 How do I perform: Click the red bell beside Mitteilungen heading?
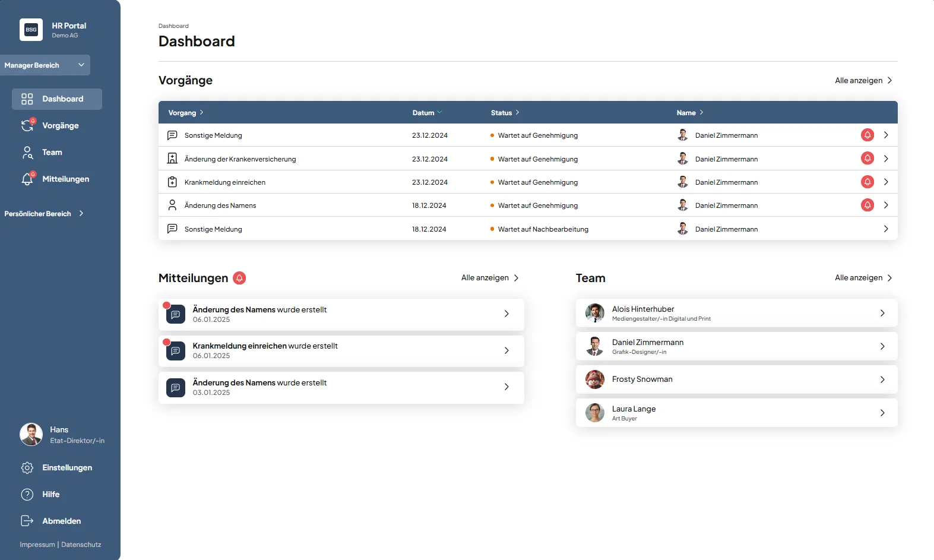point(239,278)
